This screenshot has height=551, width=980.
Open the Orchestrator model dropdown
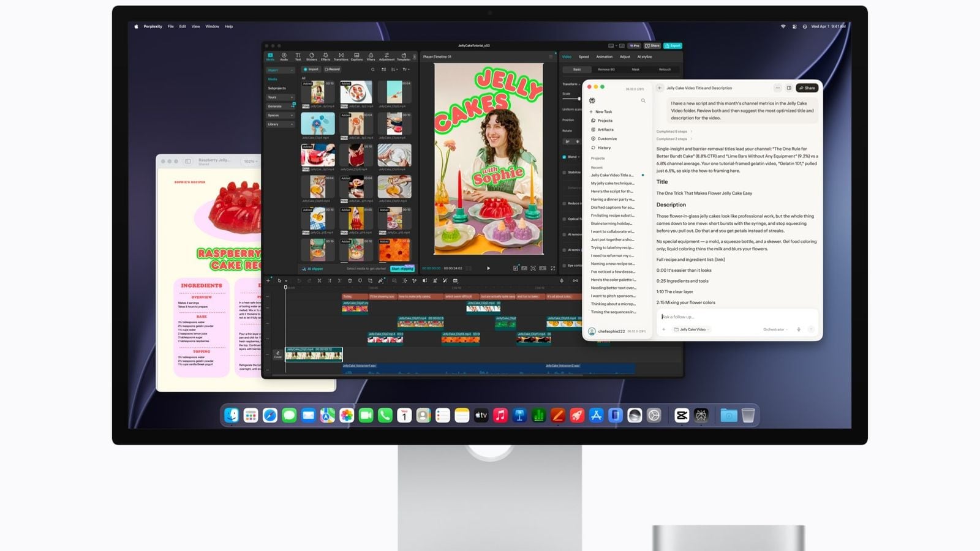(x=775, y=329)
